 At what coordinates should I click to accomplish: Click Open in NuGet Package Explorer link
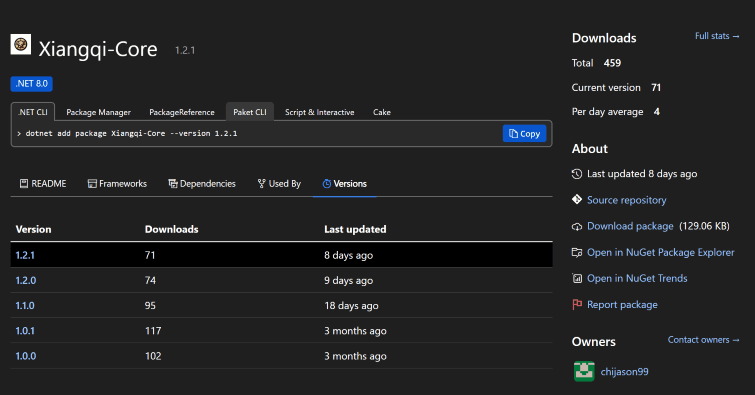point(661,252)
